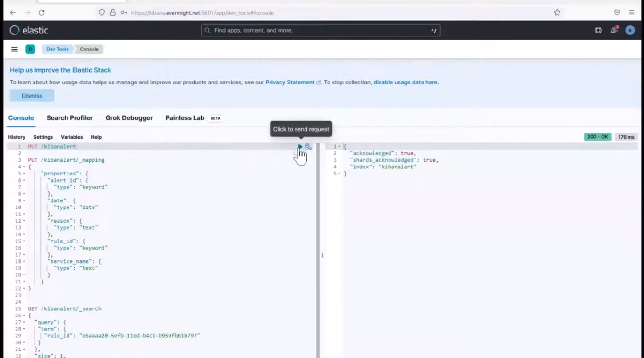The height and width of the screenshot is (358, 644).
Task: Open the user avatar menu
Action: pyautogui.click(x=630, y=30)
